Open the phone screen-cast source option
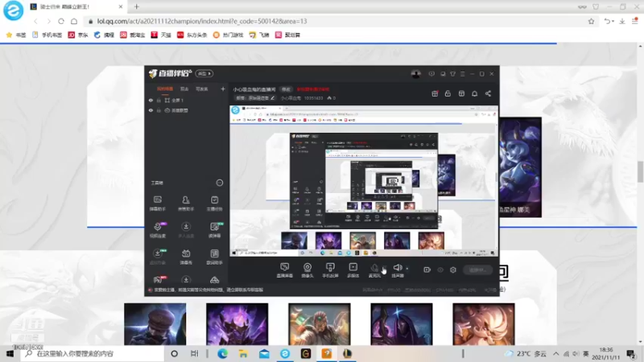The height and width of the screenshot is (362, 644). [330, 270]
